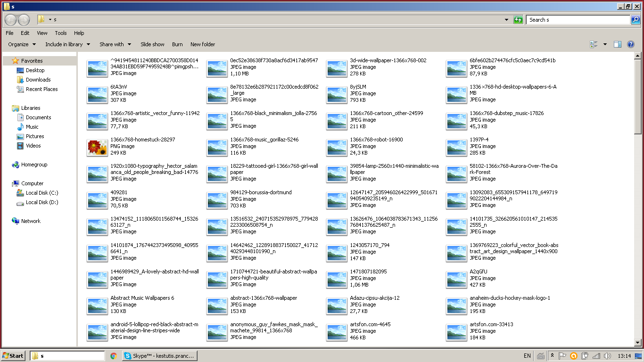The image size is (644, 362).
Task: Open the view options dropdown arrow
Action: (x=605, y=44)
